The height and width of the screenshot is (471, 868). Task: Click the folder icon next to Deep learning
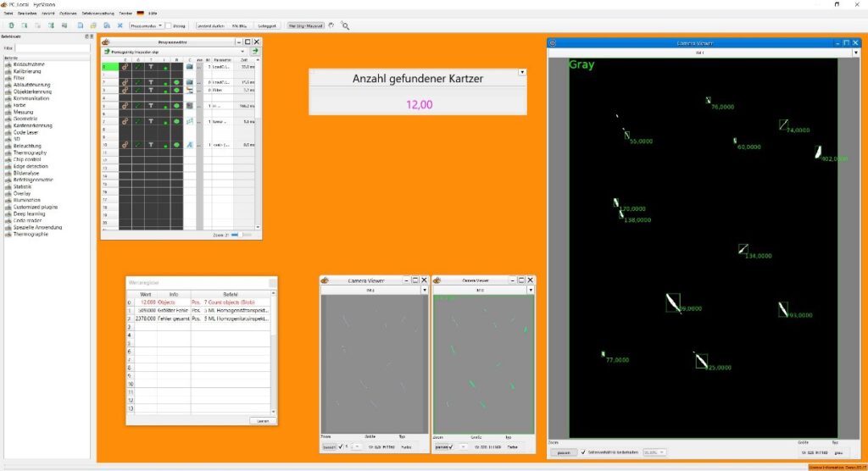click(x=8, y=214)
